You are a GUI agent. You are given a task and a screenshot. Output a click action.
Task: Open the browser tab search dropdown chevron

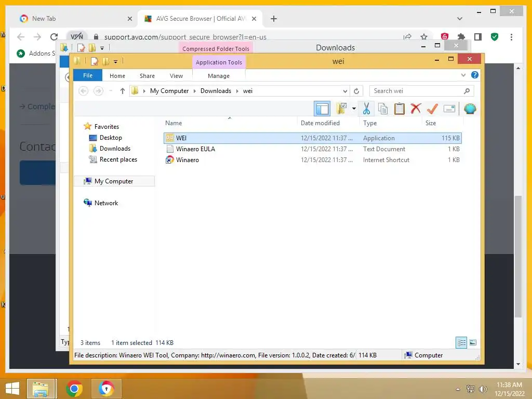tap(459, 19)
